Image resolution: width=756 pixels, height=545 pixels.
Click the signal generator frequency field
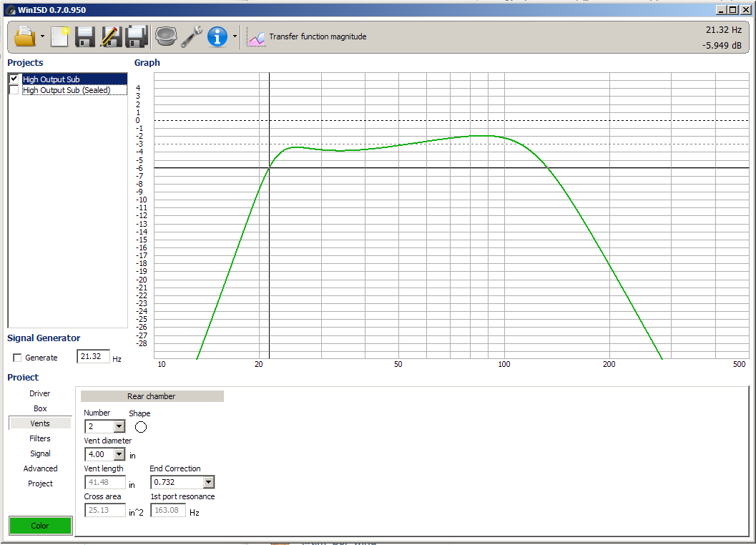pos(93,356)
